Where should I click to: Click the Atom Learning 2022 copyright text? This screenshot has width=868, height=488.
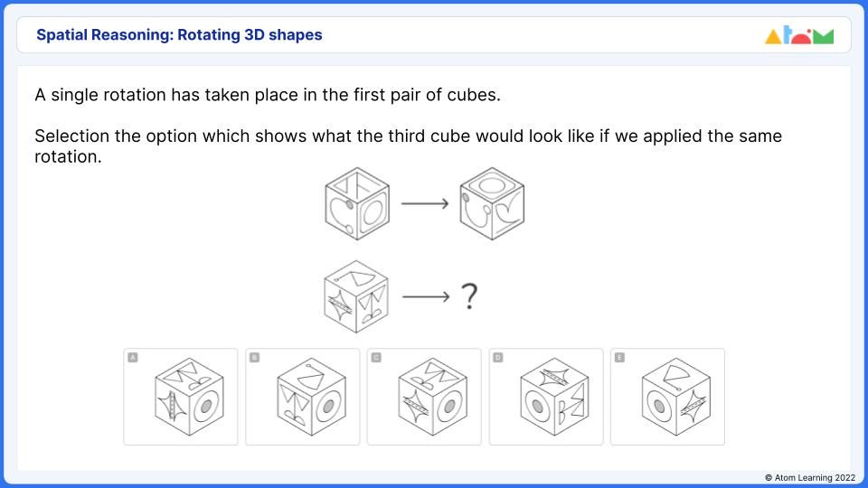tap(810, 477)
